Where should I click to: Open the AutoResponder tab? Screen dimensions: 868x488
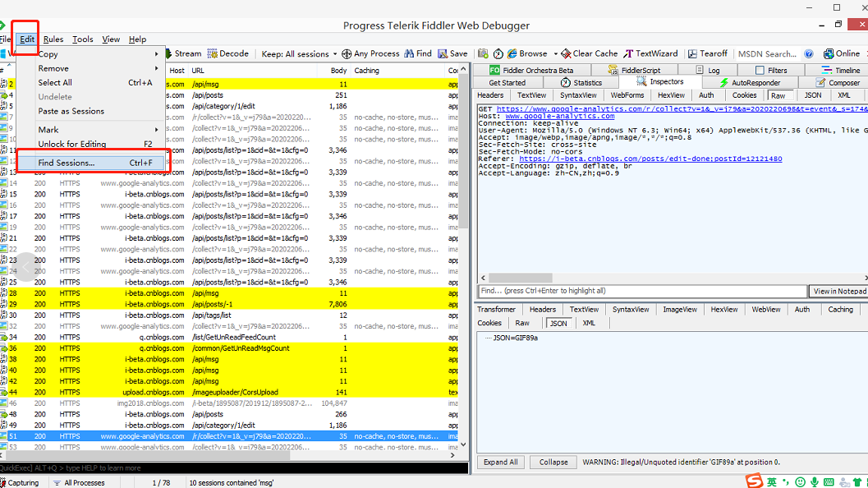tap(750, 82)
